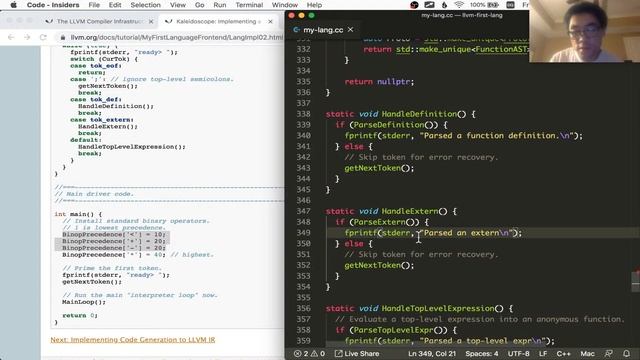Reload the llvm.org page
The image size is (640, 360).
(43, 37)
